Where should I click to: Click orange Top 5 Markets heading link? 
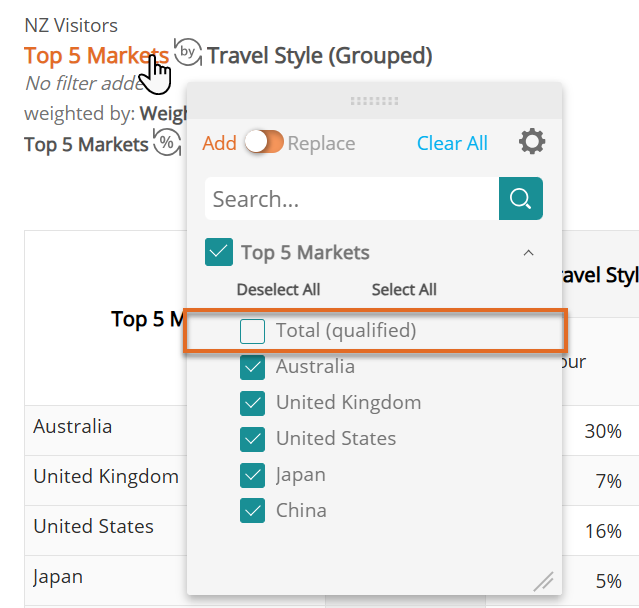click(96, 55)
